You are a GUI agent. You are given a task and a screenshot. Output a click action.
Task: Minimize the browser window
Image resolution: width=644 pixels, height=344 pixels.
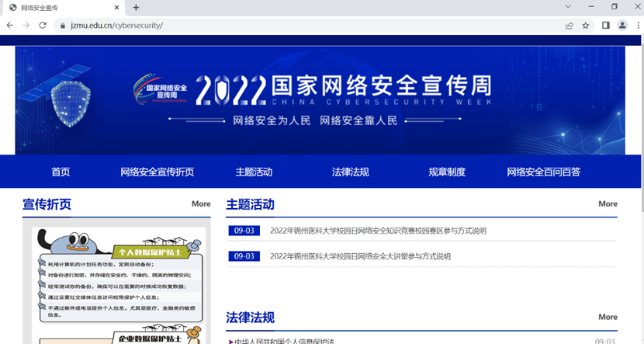(591, 6)
